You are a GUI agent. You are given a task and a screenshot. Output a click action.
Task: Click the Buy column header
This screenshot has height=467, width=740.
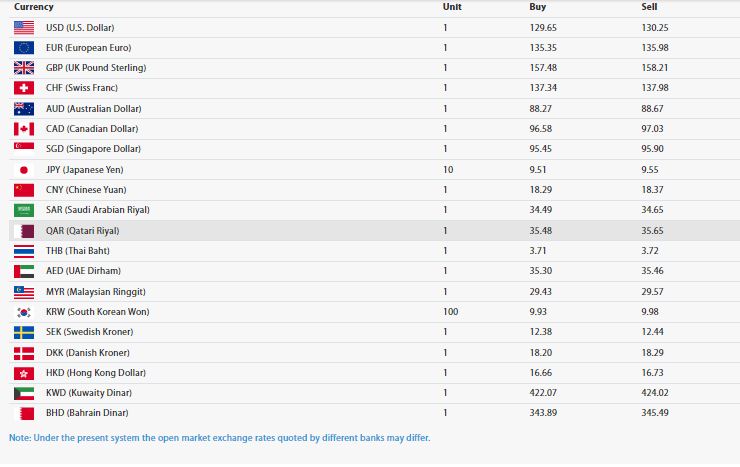[537, 7]
